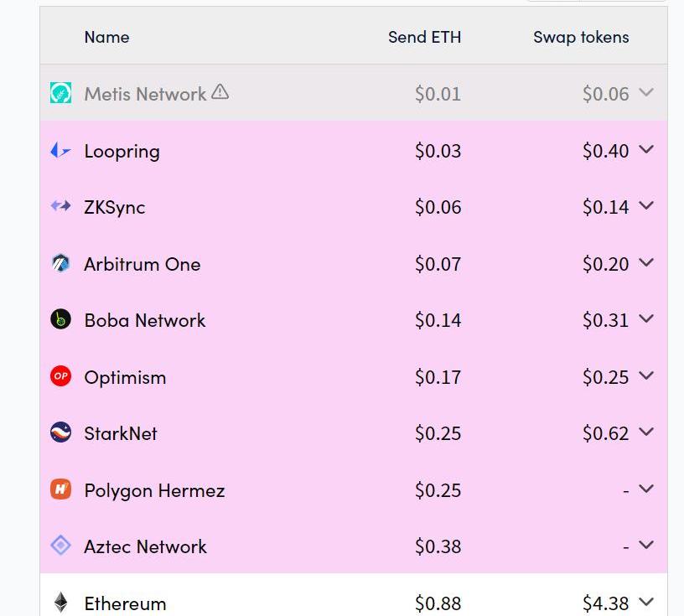Image resolution: width=684 pixels, height=616 pixels.
Task: Expand the Ethereum row chevron
Action: 645,602
